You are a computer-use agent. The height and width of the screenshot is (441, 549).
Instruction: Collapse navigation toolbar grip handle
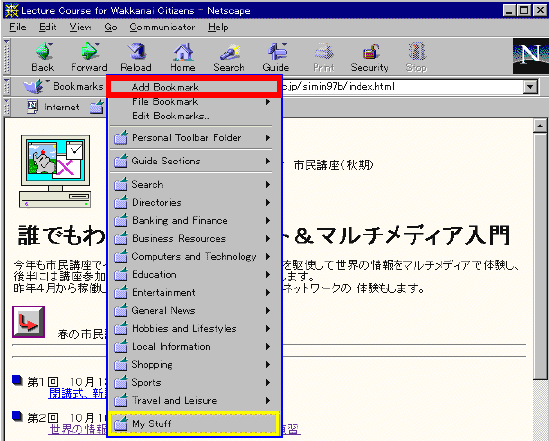(x=6, y=56)
